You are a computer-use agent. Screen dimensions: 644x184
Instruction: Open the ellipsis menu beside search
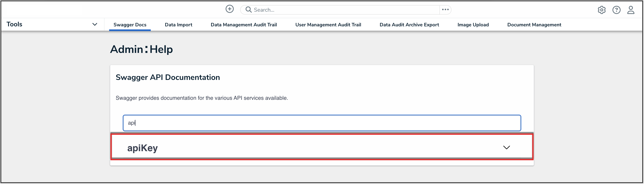(x=445, y=10)
